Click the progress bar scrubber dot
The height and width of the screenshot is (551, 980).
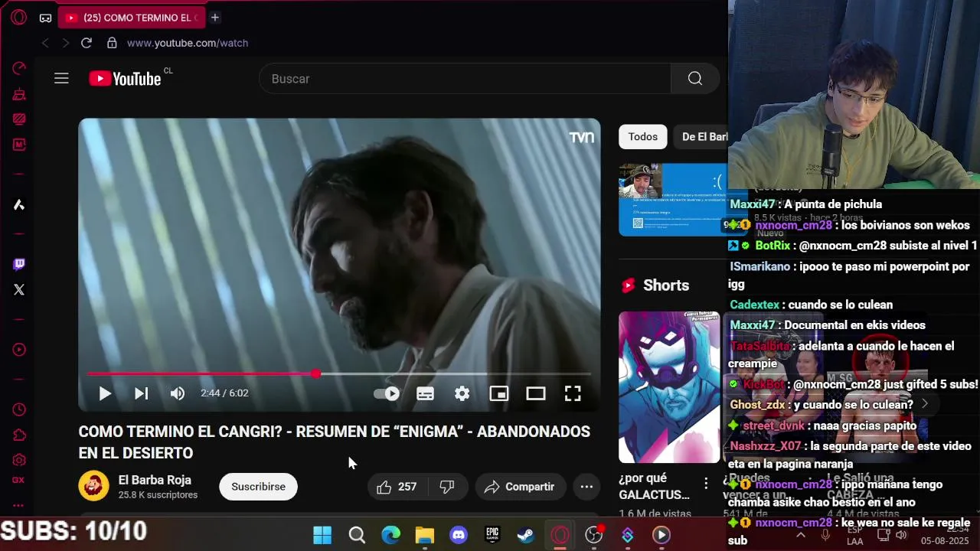tap(316, 373)
